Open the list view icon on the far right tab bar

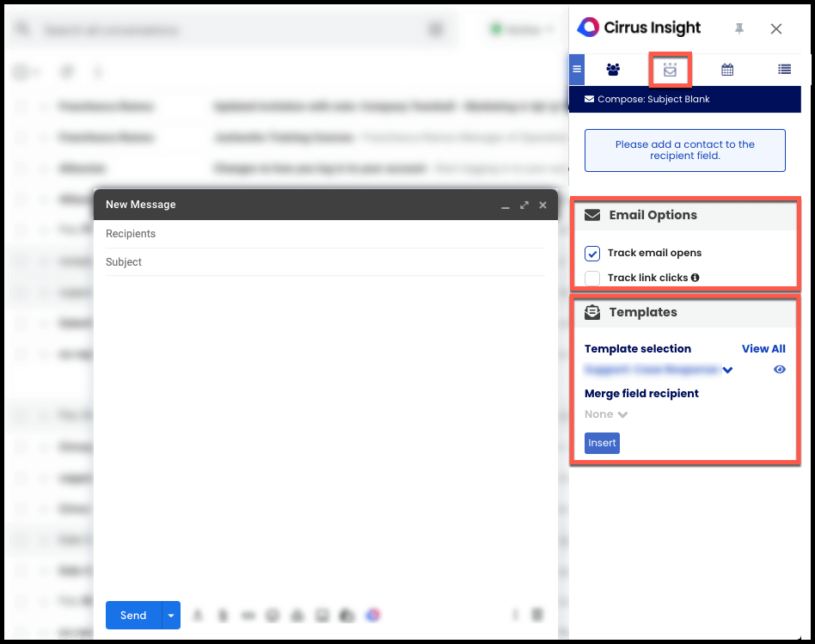pyautogui.click(x=784, y=70)
